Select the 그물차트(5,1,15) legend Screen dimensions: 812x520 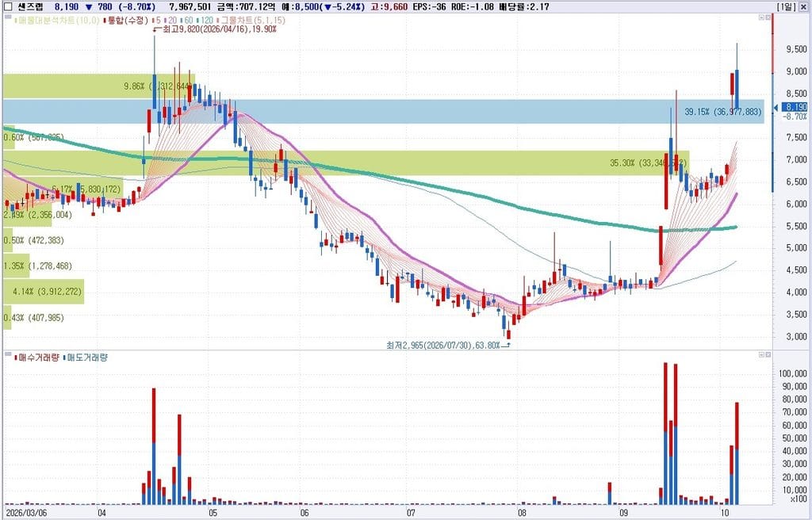tap(250, 20)
